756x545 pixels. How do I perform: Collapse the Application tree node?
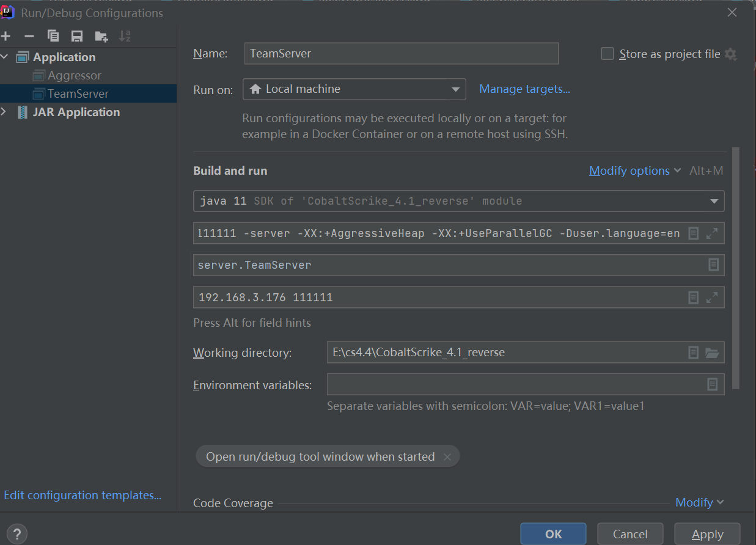[5, 57]
